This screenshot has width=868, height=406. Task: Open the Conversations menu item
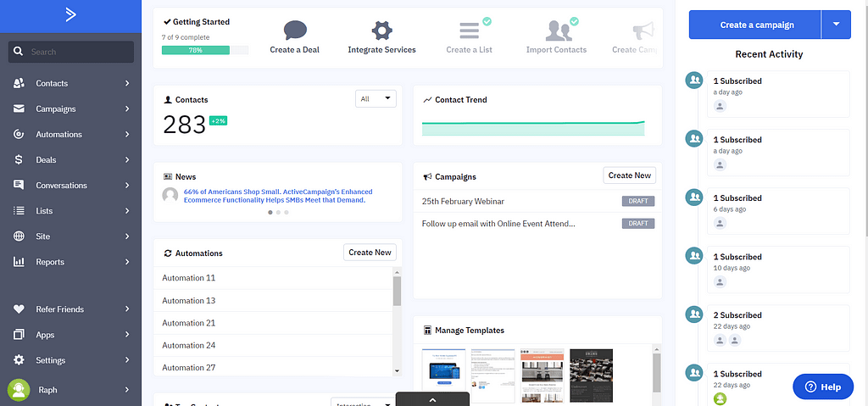point(70,185)
